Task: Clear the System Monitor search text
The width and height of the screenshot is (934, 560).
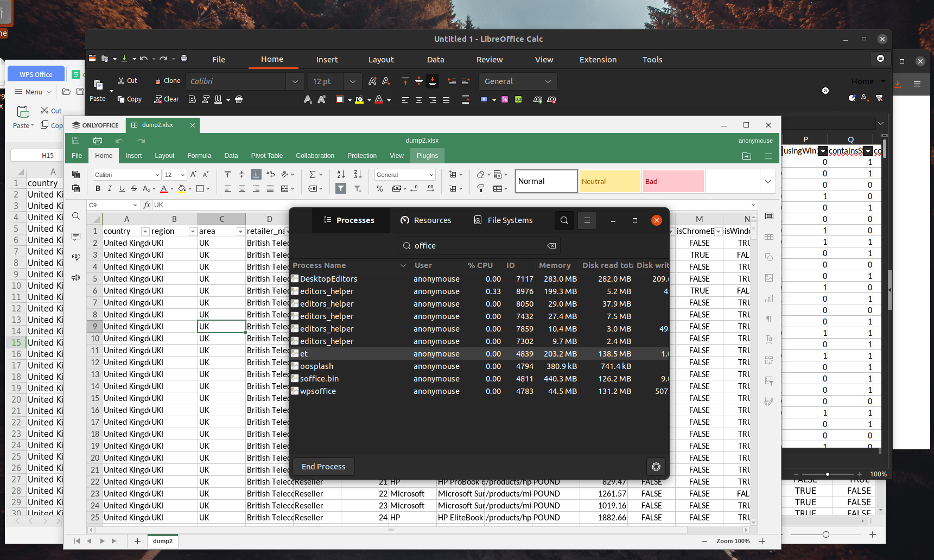Action: click(551, 246)
